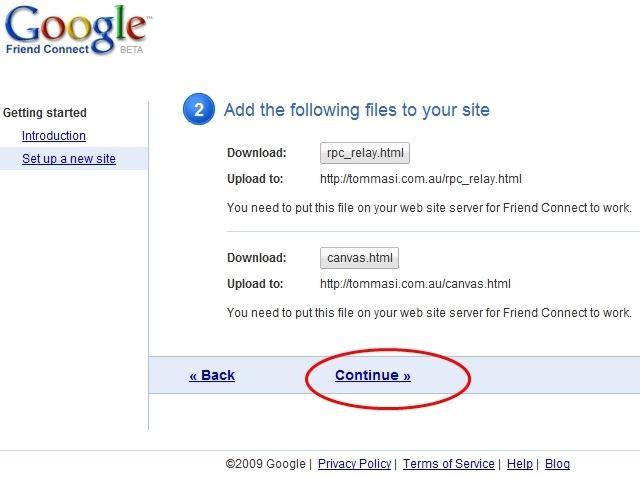
Task: Open the Introduction link in sidebar
Action: 54,136
